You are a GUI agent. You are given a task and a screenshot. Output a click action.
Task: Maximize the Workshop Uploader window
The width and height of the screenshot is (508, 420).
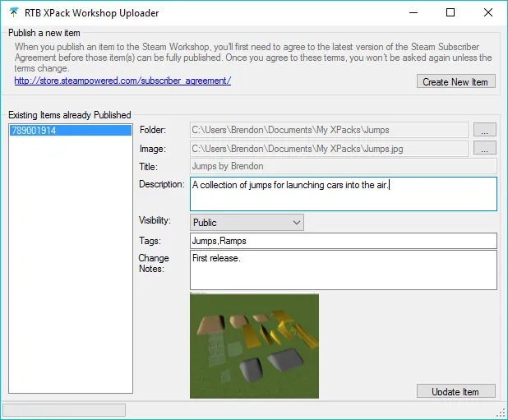coord(450,13)
